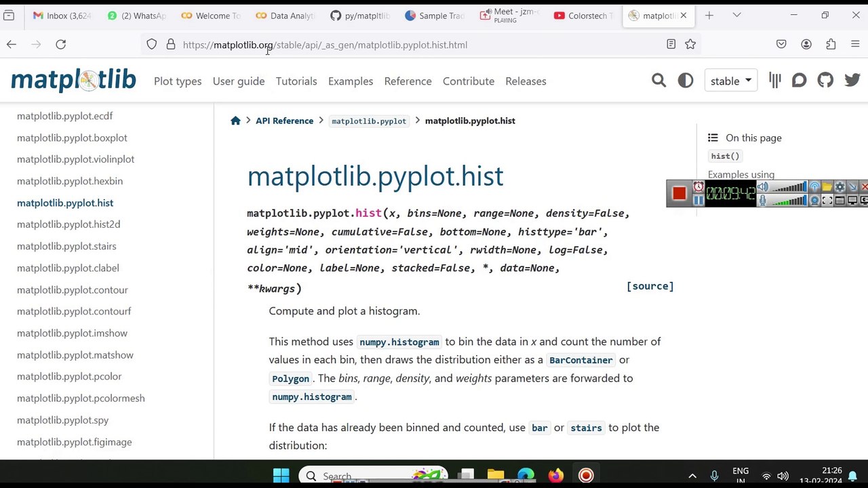The width and height of the screenshot is (868, 488).
Task: Switch to Data Analytics tab
Action: (285, 15)
